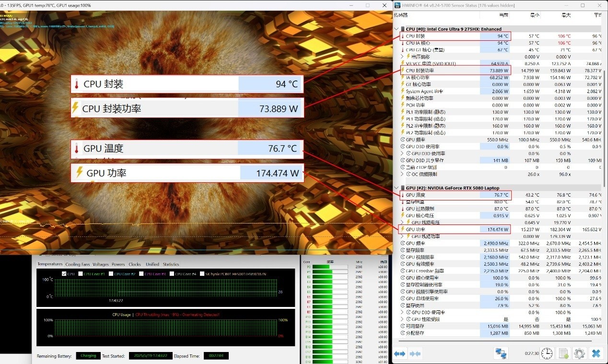
Task: Click the Charging battery status field
Action: [x=88, y=356]
